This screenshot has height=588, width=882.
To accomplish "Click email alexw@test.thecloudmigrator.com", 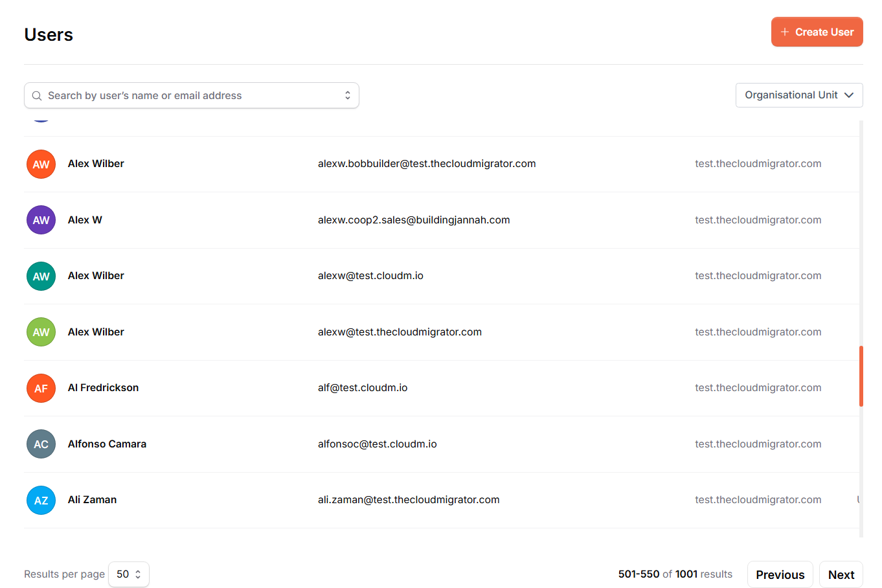I will pyautogui.click(x=400, y=332).
